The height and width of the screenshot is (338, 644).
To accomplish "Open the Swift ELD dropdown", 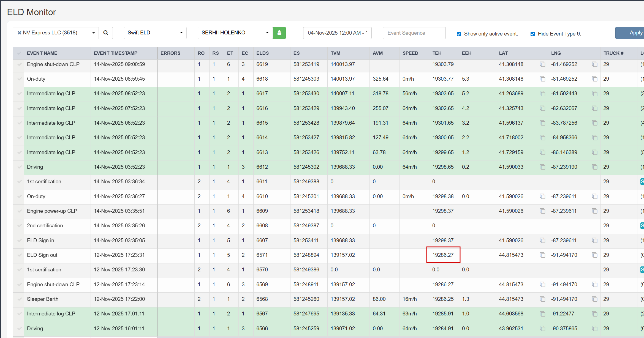I will [155, 33].
